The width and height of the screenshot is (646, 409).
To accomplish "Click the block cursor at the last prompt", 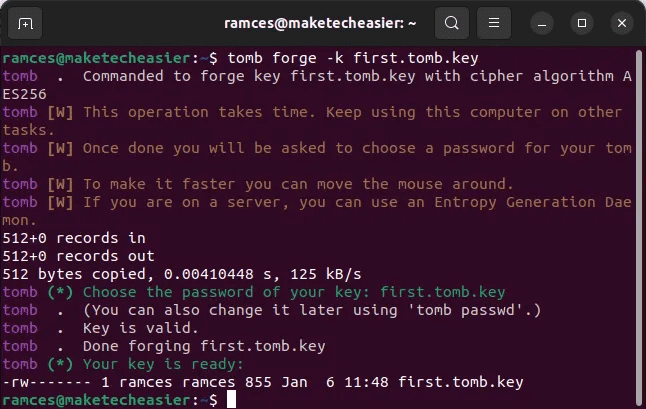I will click(232, 400).
